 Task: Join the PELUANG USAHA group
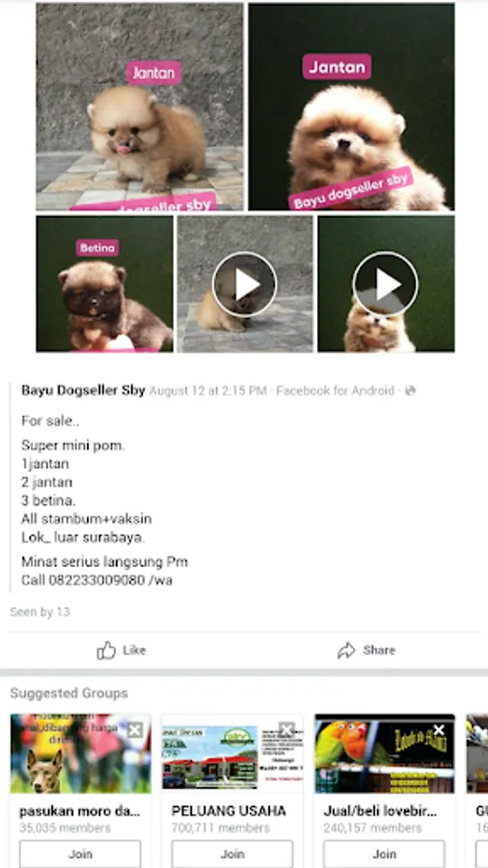(232, 854)
